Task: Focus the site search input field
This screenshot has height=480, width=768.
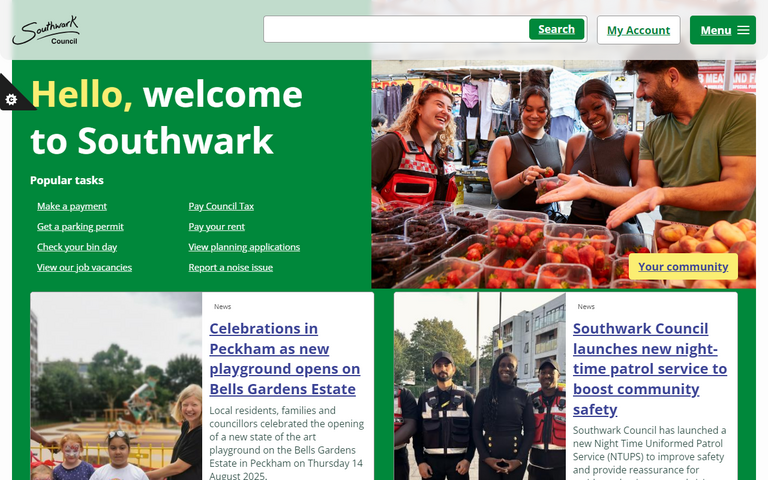Action: coord(396,29)
